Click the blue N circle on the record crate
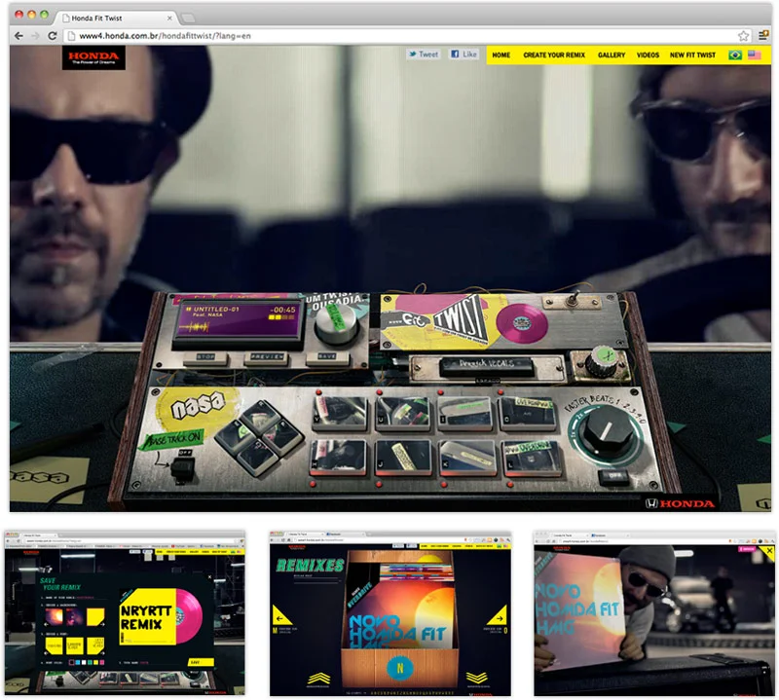The height and width of the screenshot is (700, 779). point(400,668)
